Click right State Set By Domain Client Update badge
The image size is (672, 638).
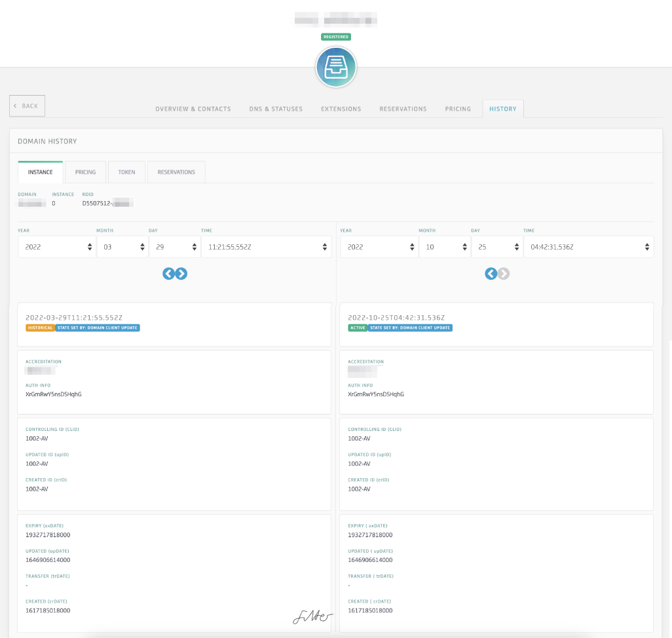410,328
